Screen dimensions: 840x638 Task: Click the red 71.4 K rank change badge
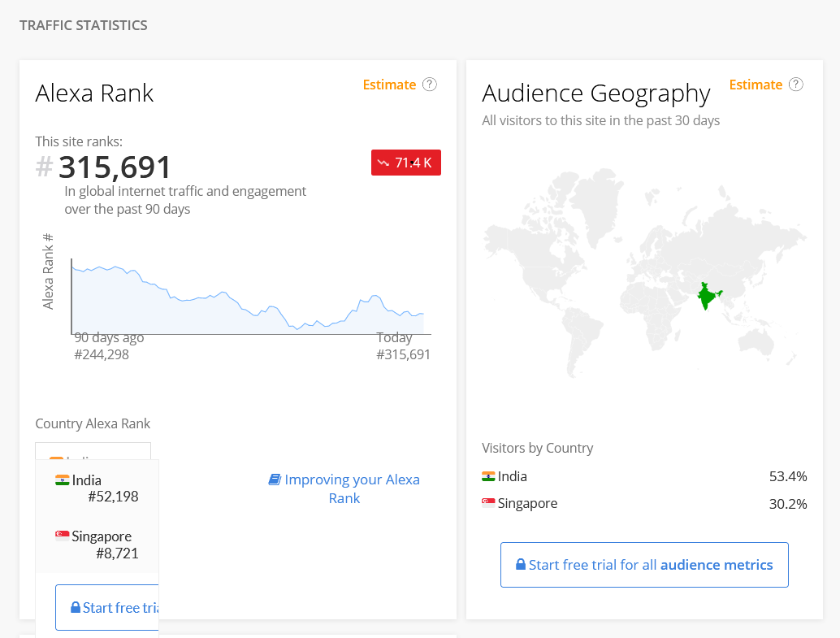point(406,163)
